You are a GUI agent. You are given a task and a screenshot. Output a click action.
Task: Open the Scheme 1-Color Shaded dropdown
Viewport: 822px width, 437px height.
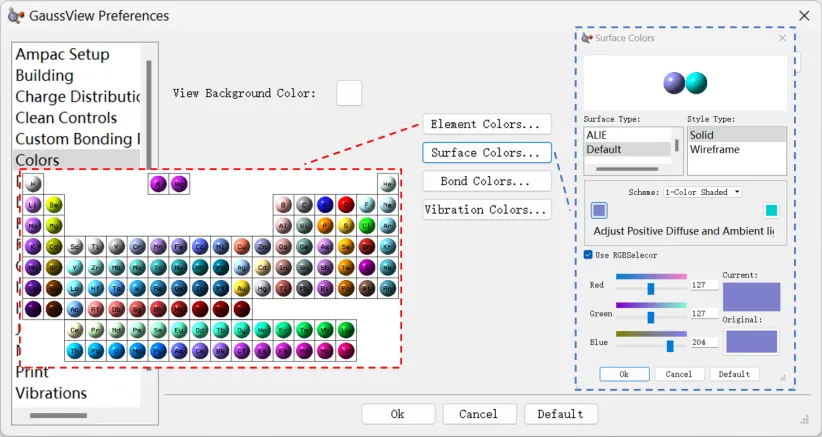click(702, 191)
